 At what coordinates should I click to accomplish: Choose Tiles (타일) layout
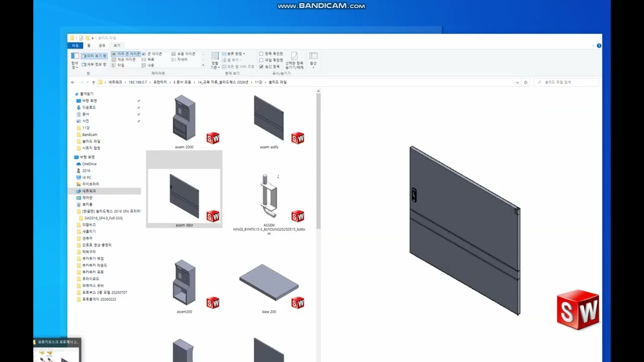(118, 65)
